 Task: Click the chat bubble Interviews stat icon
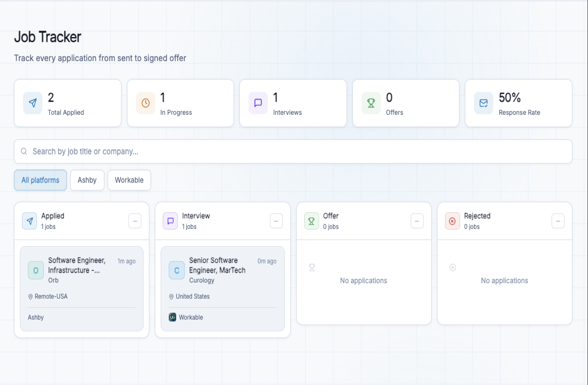(x=258, y=103)
